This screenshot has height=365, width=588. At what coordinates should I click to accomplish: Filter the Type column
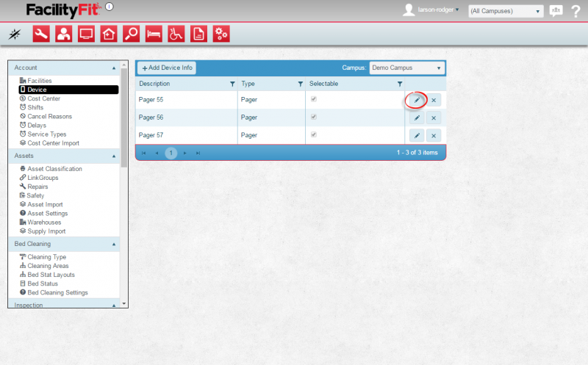[x=301, y=84]
